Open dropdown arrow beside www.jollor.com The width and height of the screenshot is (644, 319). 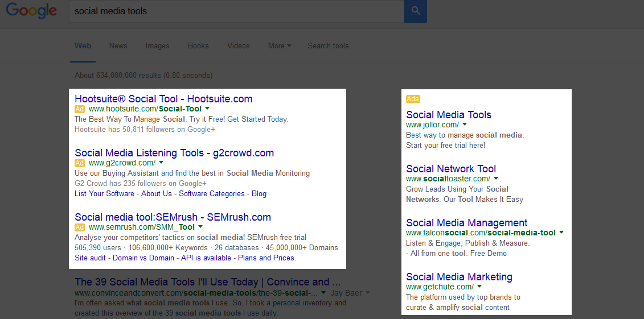pos(465,124)
